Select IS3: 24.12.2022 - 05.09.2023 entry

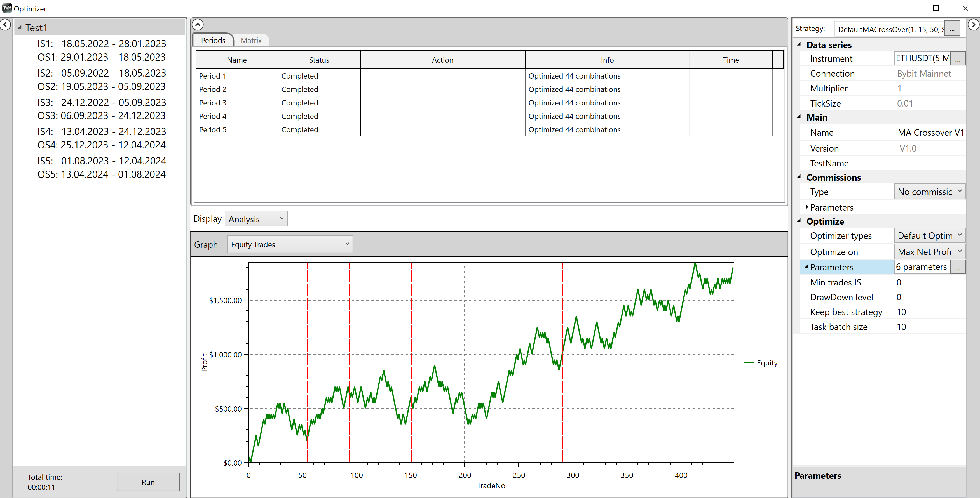[102, 102]
